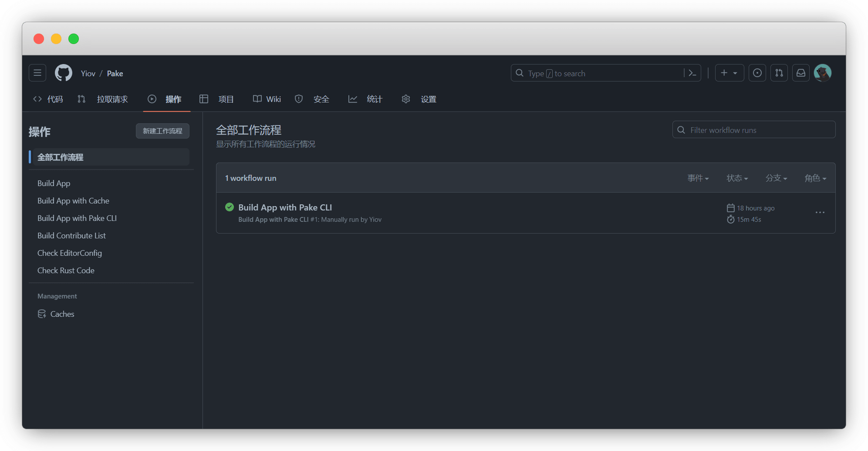The image size is (868, 451).
Task: Open the Build App with Pake CLI run
Action: tap(285, 207)
